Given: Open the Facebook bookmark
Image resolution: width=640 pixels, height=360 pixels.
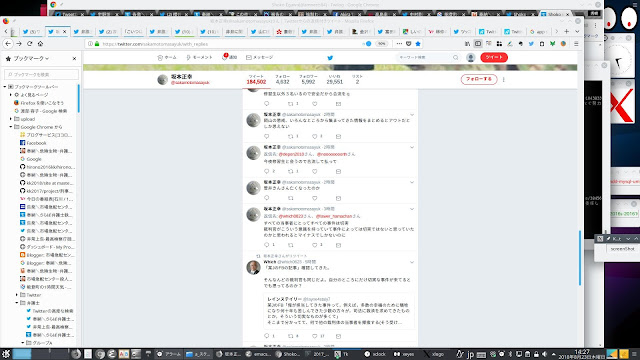Looking at the screenshot, I should point(33,143).
